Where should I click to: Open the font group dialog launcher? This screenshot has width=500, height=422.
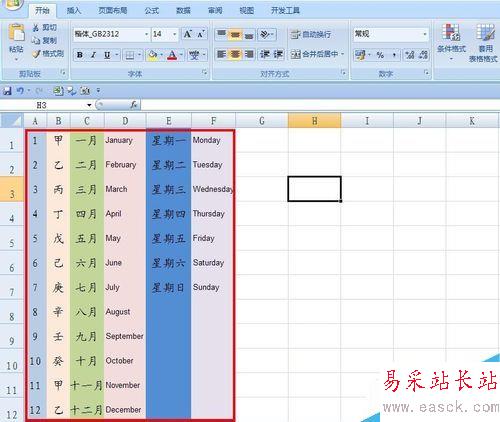click(x=205, y=72)
